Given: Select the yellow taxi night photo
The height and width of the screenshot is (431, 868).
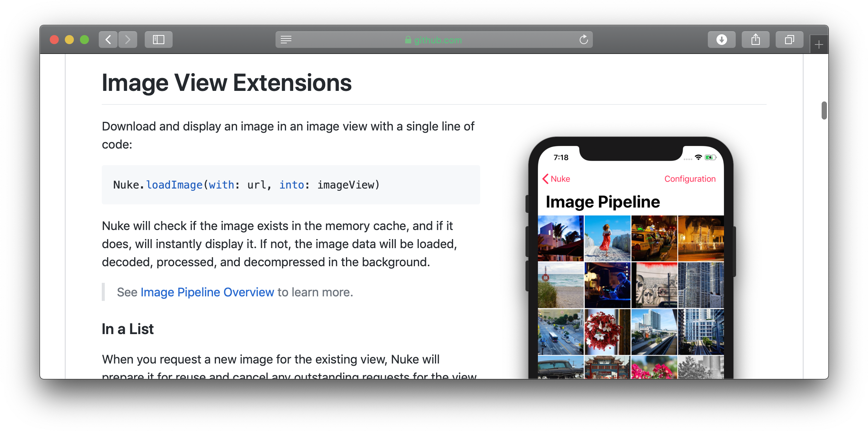Looking at the screenshot, I should point(654,238).
